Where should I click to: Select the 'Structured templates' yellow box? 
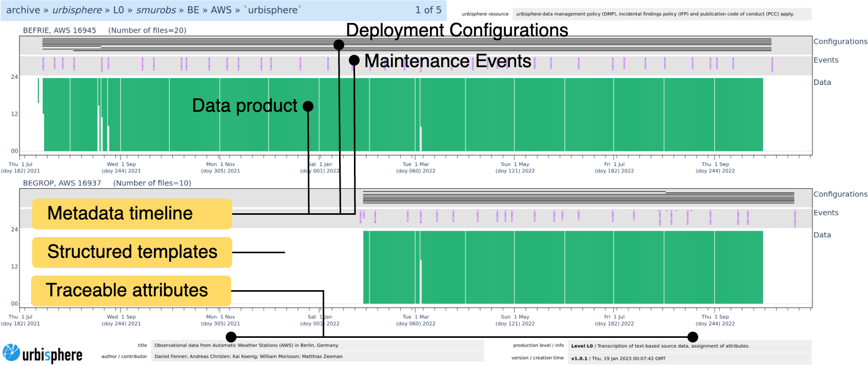pyautogui.click(x=132, y=252)
